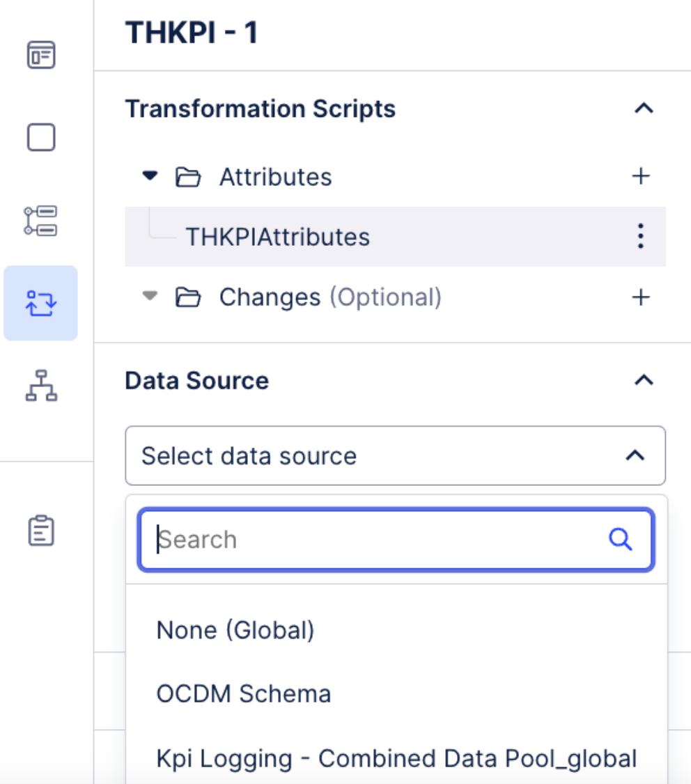Click the square object icon in sidebar
691x784 pixels.
(x=41, y=137)
